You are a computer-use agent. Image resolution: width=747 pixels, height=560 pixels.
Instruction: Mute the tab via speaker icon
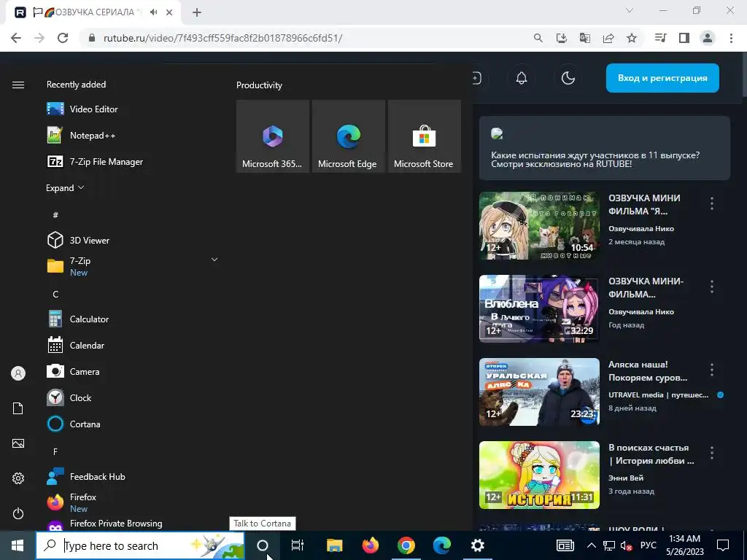pyautogui.click(x=153, y=12)
